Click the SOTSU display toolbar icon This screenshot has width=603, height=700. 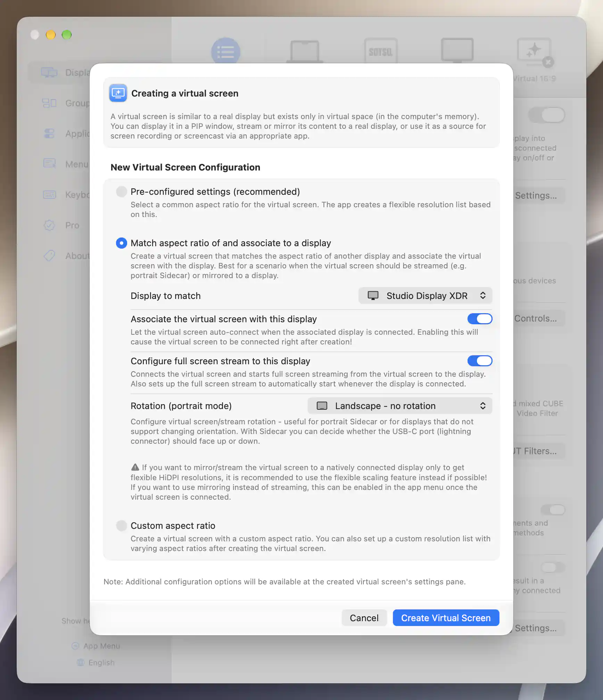(381, 51)
